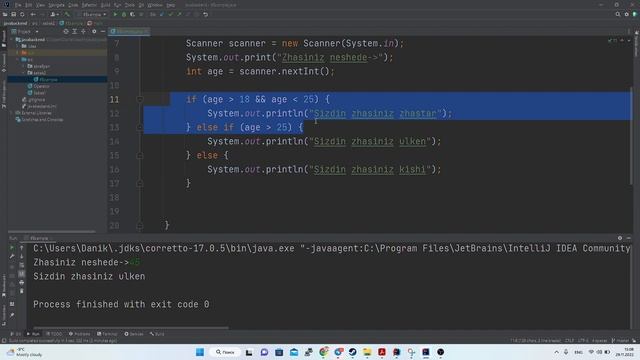Open File Explorer from the taskbar
This screenshot has height=360, width=640.
click(x=367, y=352)
